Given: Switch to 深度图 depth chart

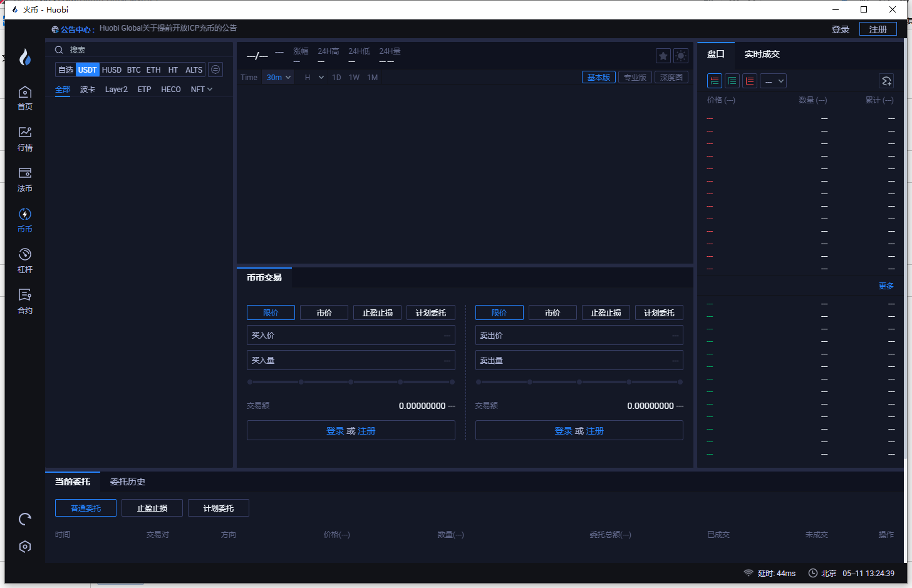Looking at the screenshot, I should 671,77.
